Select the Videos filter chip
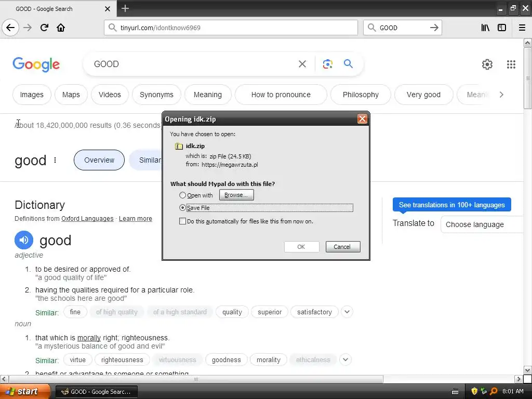The image size is (532, 399). 110,95
